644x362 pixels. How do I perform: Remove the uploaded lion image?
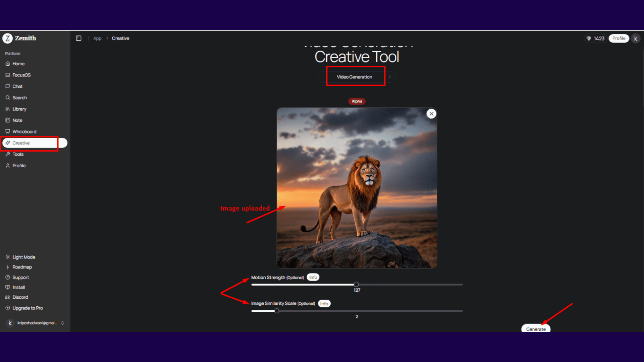(x=431, y=114)
